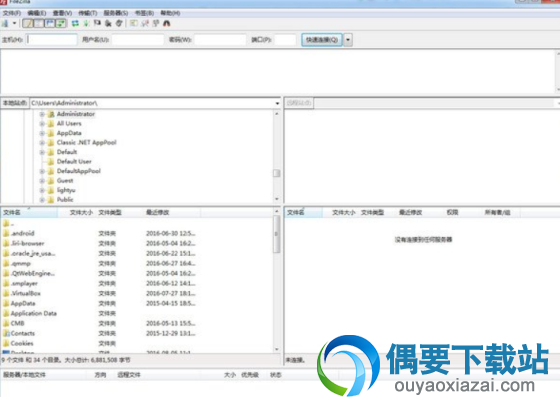Click the reconnect to server icon
The width and height of the screenshot is (560, 397).
tap(119, 24)
